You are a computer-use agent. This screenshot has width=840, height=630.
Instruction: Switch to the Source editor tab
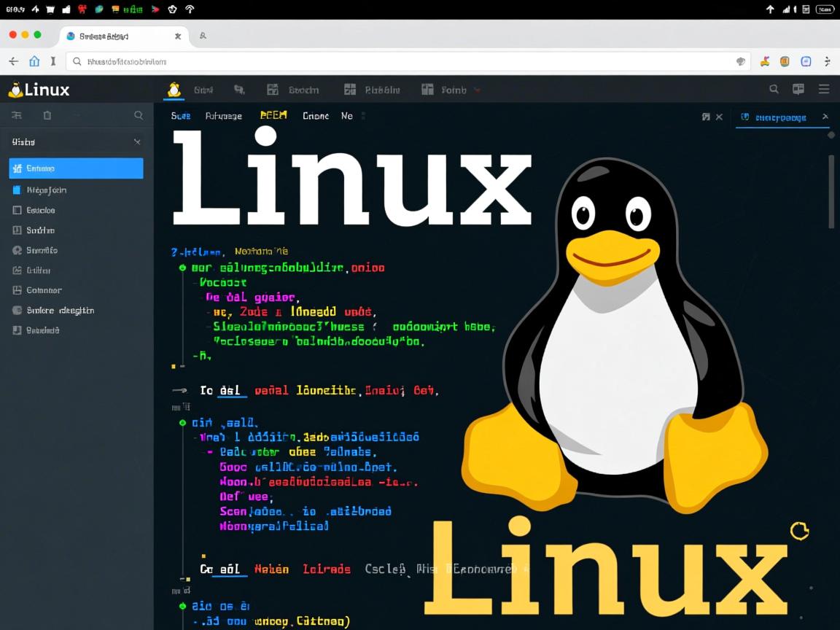click(180, 115)
